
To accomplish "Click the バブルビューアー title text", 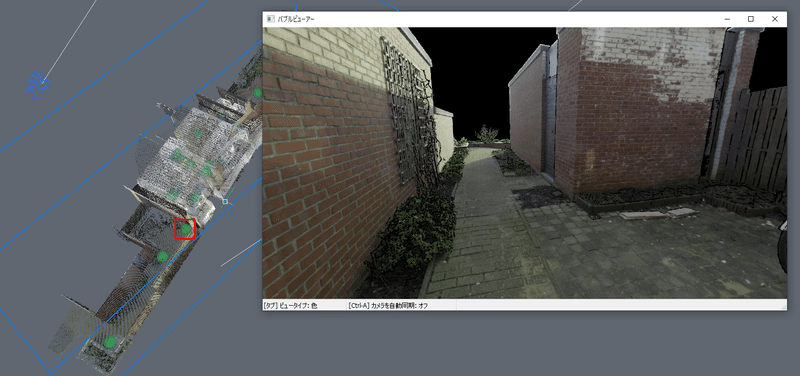I will (296, 19).
